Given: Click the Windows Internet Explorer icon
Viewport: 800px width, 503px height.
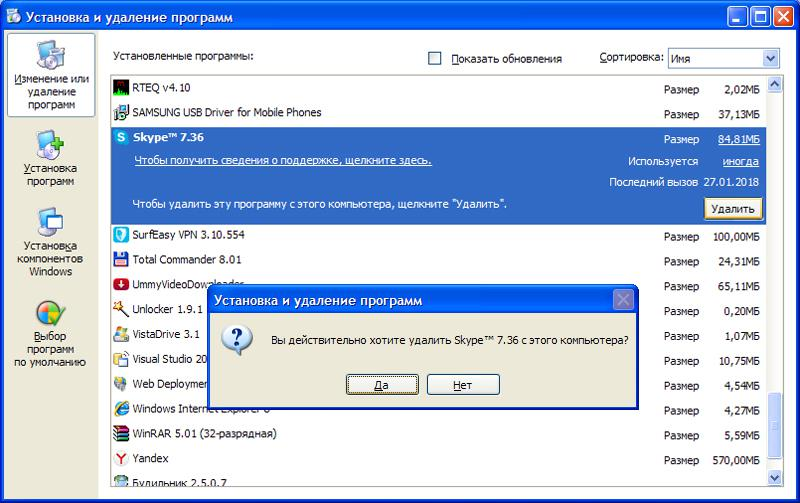Looking at the screenshot, I should [121, 409].
